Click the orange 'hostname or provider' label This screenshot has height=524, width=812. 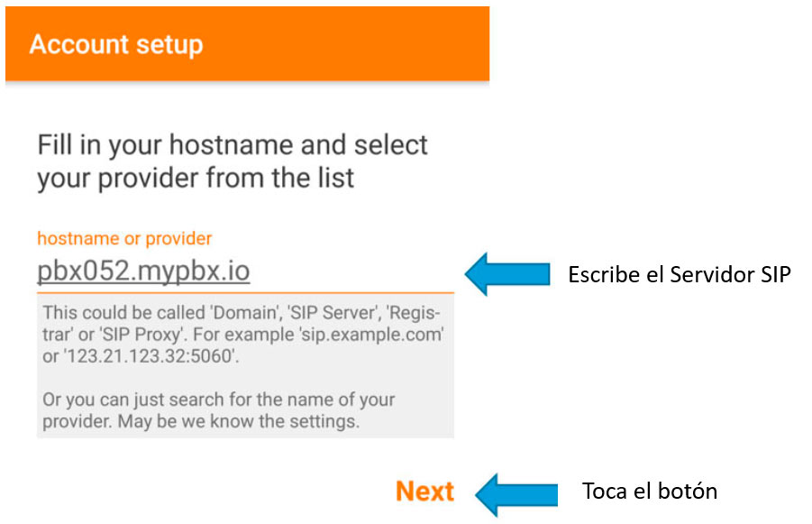click(x=124, y=239)
